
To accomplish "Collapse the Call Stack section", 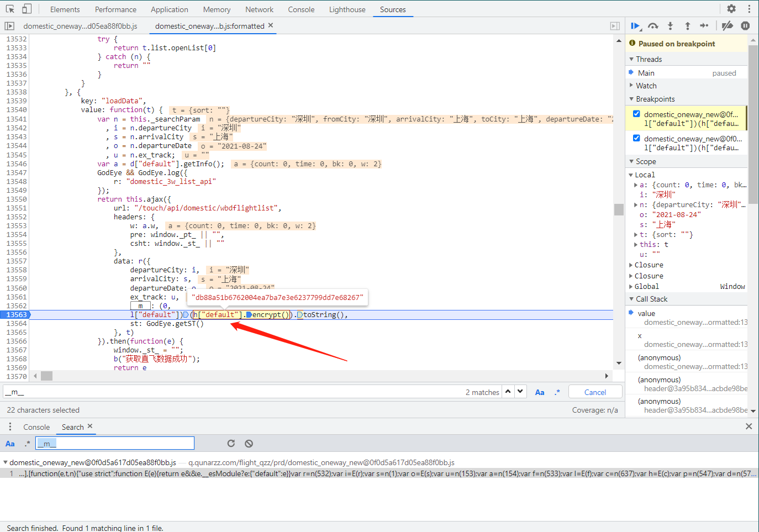I will [x=631, y=299].
